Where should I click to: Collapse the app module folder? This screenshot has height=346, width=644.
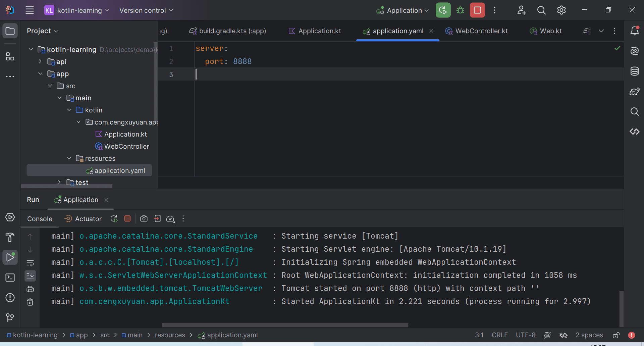[40, 74]
